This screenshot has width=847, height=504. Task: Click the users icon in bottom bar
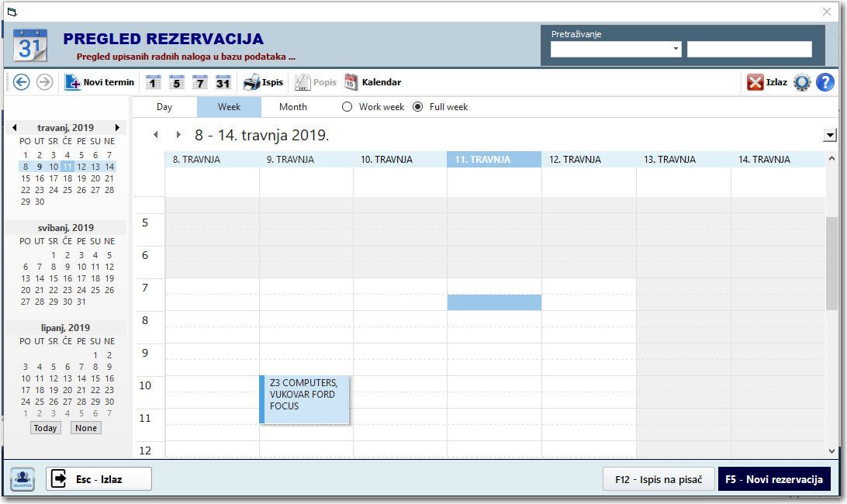click(x=22, y=479)
